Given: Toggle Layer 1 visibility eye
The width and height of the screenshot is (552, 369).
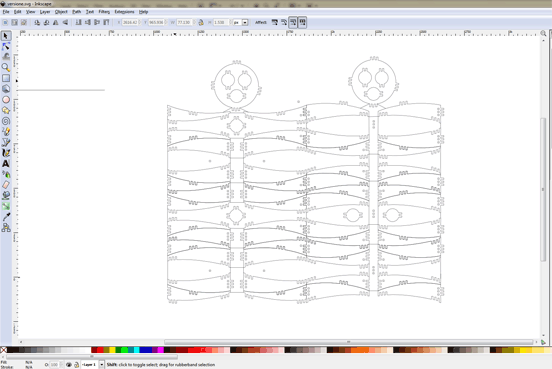Looking at the screenshot, I should click(69, 365).
